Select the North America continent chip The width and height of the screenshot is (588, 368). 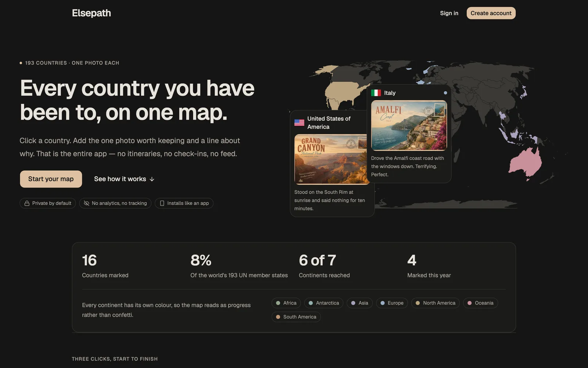(435, 303)
